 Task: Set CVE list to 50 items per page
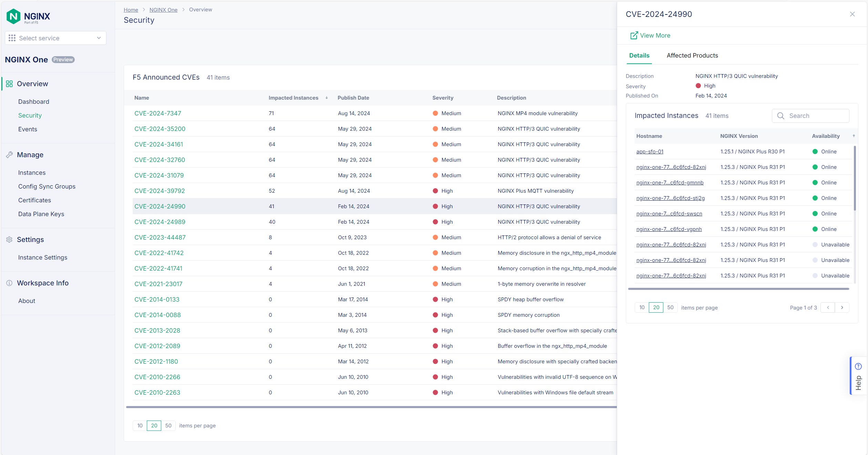pyautogui.click(x=168, y=426)
